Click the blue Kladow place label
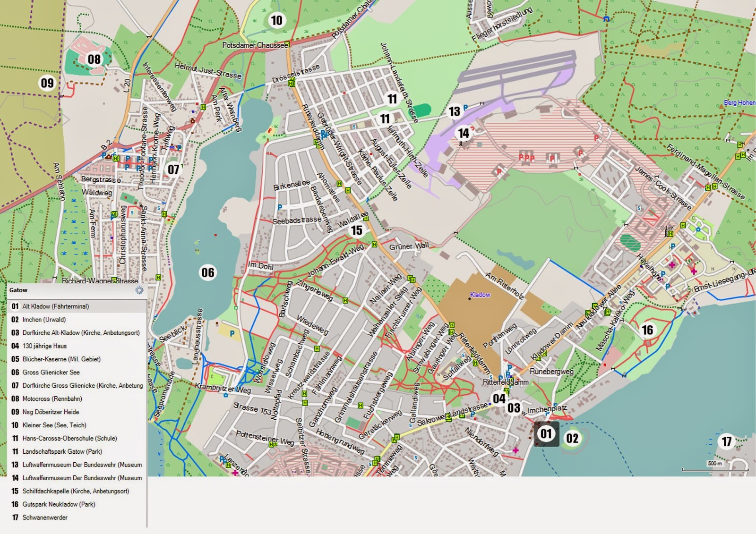Viewport: 756px width, 534px height. pos(480,295)
